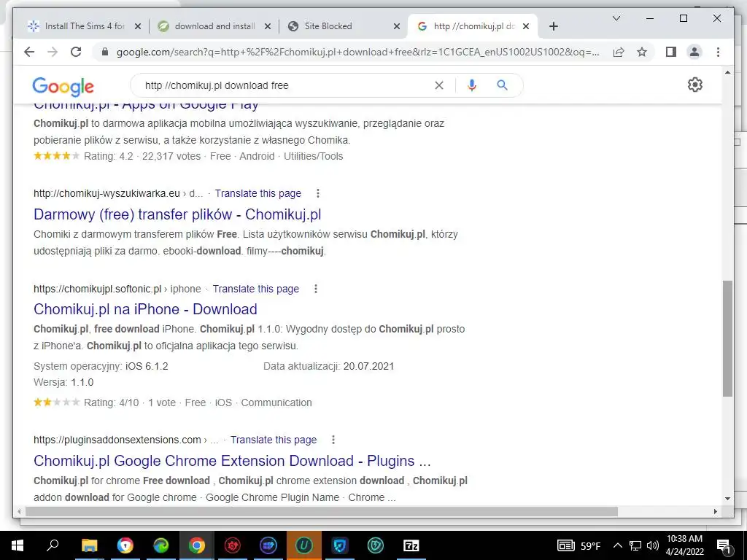Open the green U taskbar app
Image resolution: width=747 pixels, height=560 pixels.
point(304,545)
